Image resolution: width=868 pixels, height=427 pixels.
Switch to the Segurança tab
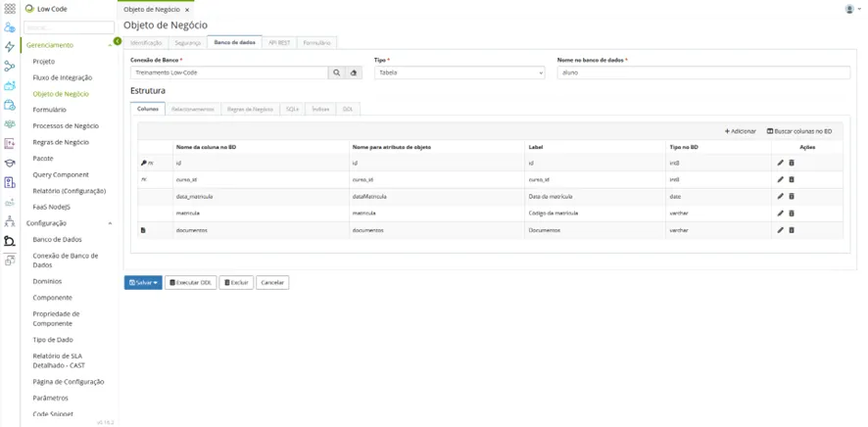pyautogui.click(x=188, y=42)
